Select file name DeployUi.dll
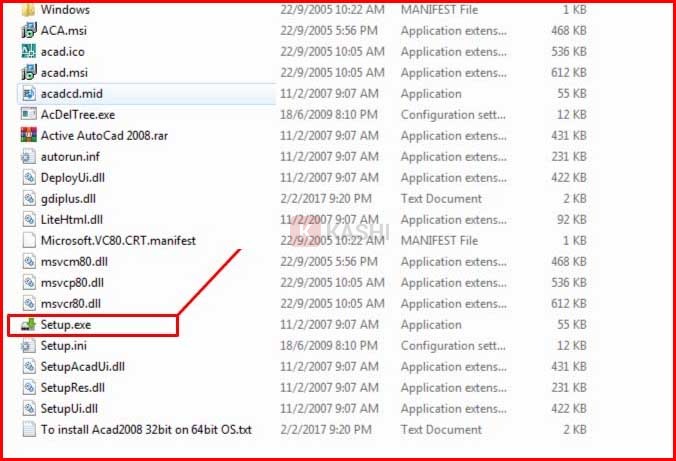Image resolution: width=676 pixels, height=461 pixels. tap(73, 178)
